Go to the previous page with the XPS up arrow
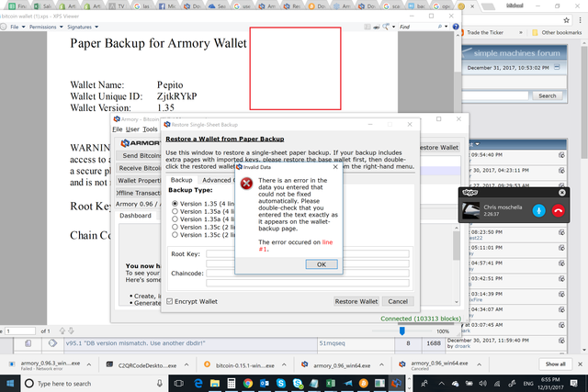 [62, 330]
